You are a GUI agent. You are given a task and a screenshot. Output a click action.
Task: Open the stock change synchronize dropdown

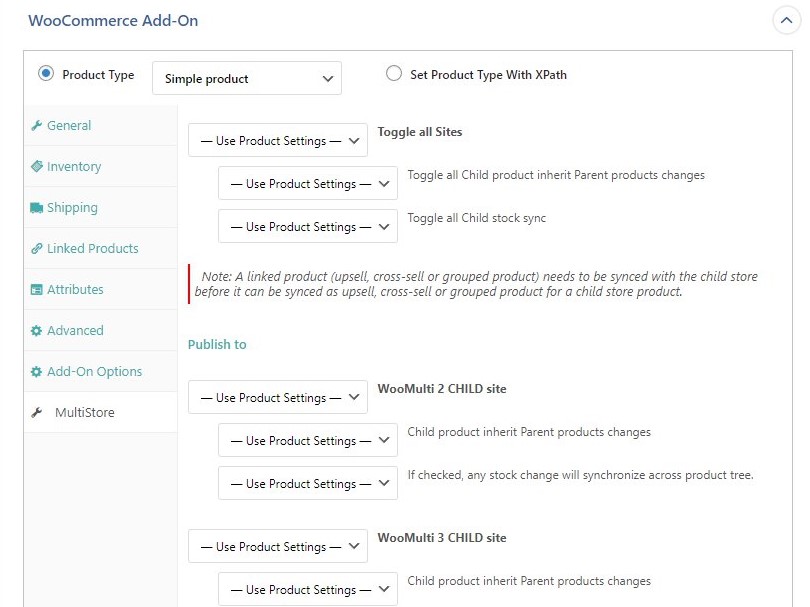tap(308, 483)
